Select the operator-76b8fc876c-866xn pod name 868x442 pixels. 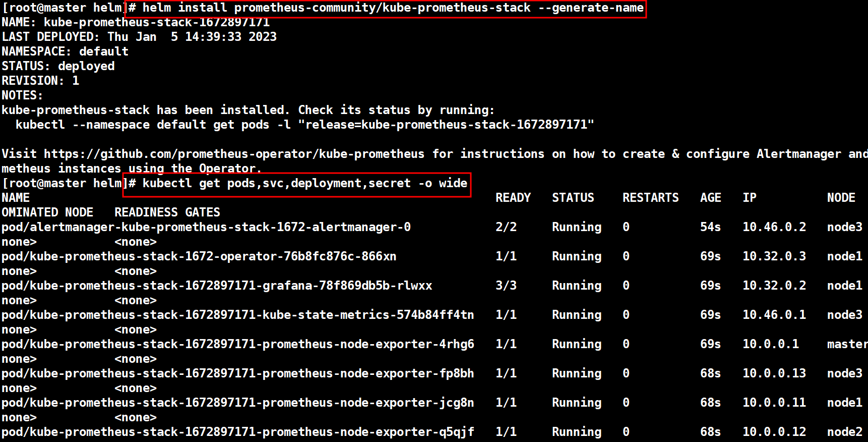click(x=199, y=256)
